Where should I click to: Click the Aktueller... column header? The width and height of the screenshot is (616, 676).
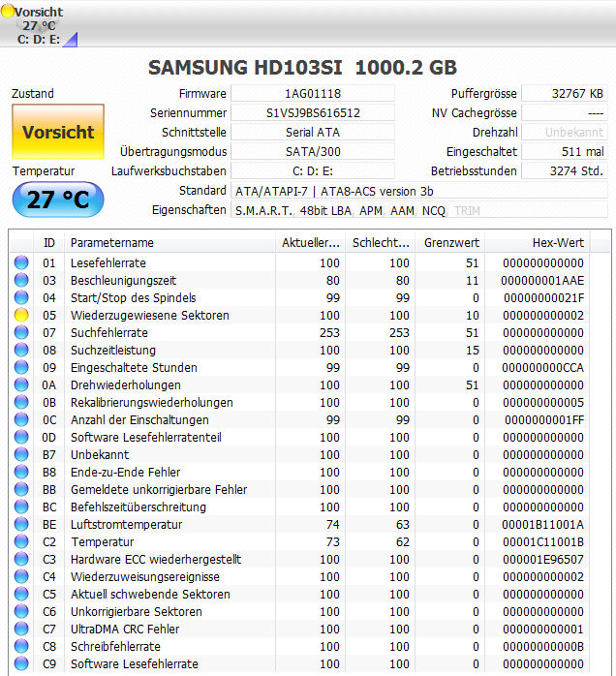[310, 243]
